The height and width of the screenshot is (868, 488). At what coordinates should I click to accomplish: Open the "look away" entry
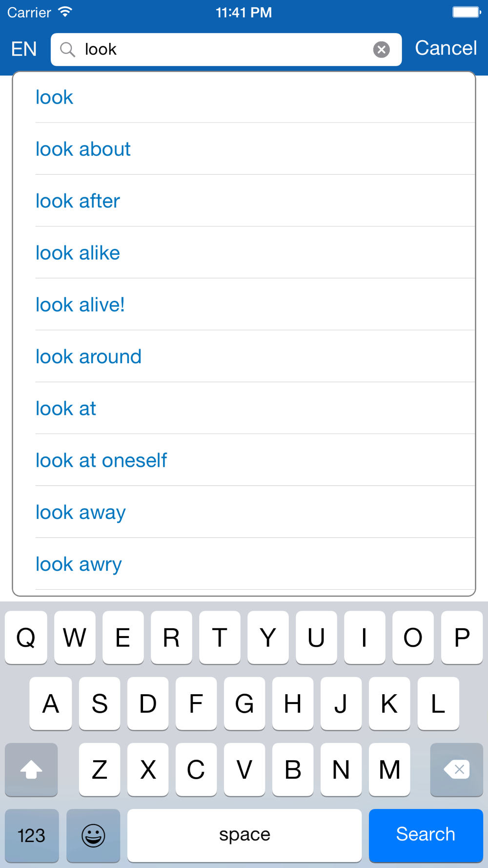(x=81, y=512)
